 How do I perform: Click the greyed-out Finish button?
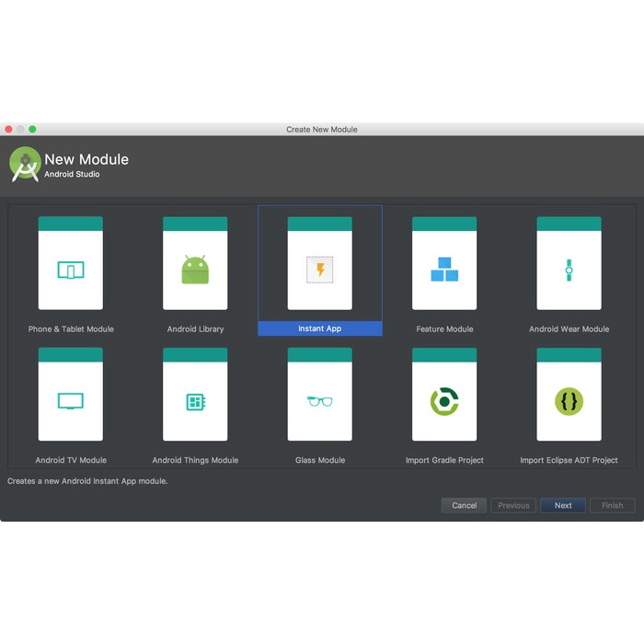click(x=613, y=505)
